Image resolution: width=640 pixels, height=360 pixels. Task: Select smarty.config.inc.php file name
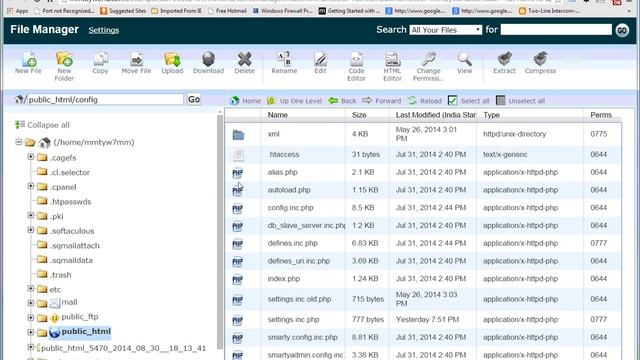click(302, 338)
